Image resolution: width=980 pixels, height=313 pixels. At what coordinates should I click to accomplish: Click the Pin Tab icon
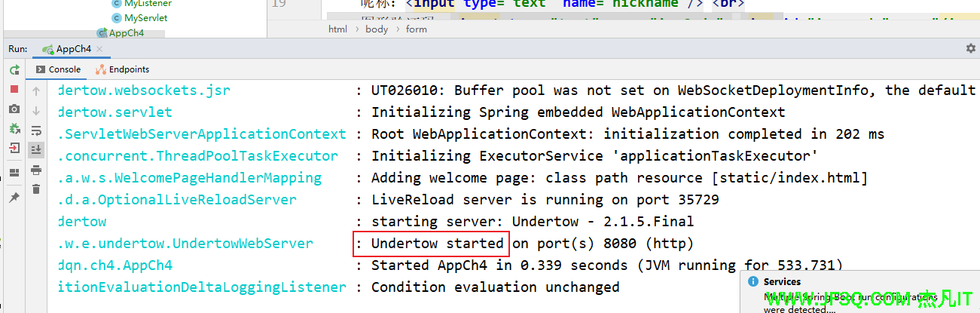tap(14, 198)
